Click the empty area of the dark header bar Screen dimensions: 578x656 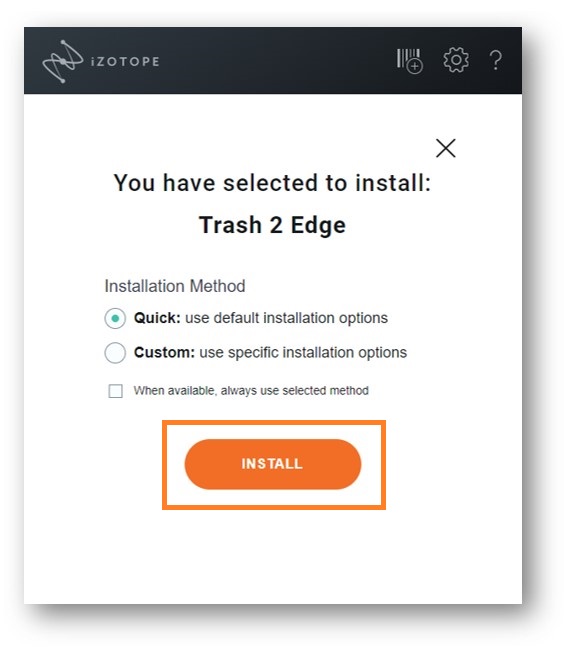276,61
